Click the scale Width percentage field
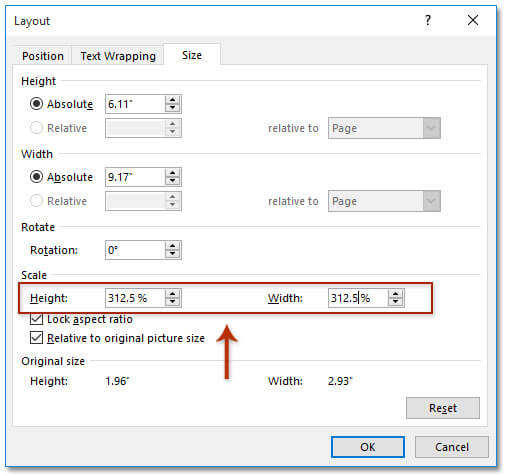 pos(358,298)
